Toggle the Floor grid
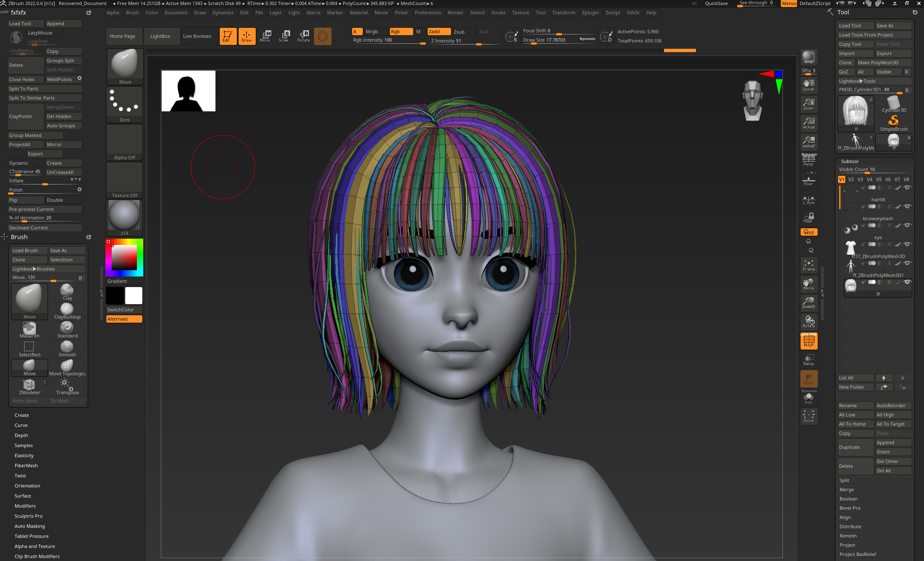The height and width of the screenshot is (561, 924). click(x=808, y=180)
